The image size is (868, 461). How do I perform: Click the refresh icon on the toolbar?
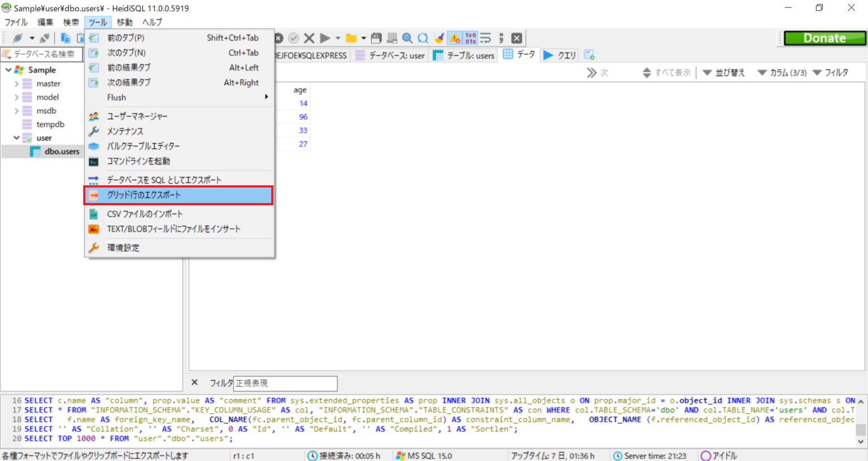point(423,38)
